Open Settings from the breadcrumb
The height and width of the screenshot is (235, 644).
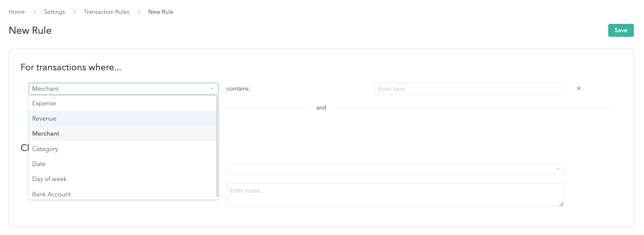(x=54, y=12)
